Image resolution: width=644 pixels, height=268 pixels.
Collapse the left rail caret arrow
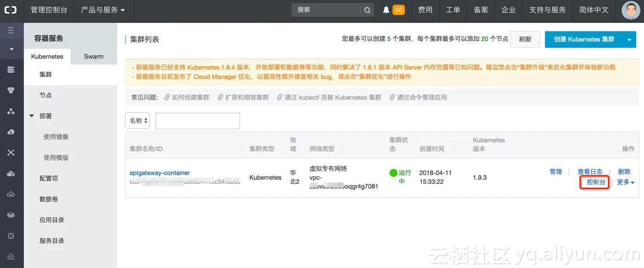click(x=11, y=49)
